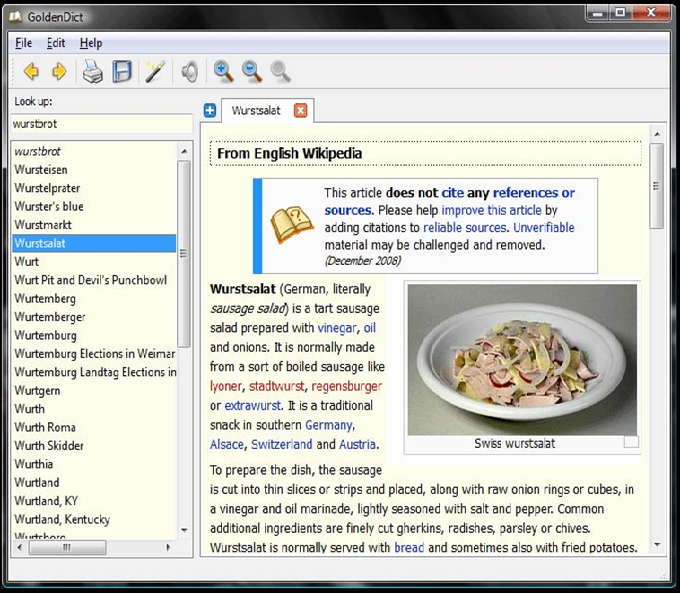Maximize the GoldenDict window
The width and height of the screenshot is (680, 593).
[x=620, y=13]
